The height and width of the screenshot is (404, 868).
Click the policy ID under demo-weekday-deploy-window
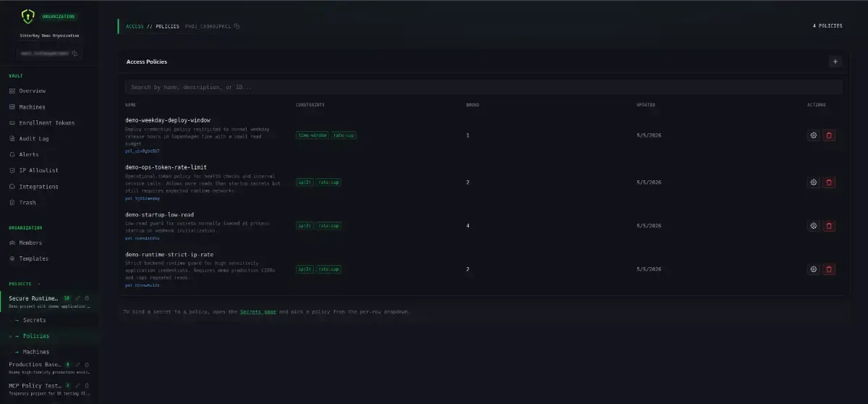[142, 151]
